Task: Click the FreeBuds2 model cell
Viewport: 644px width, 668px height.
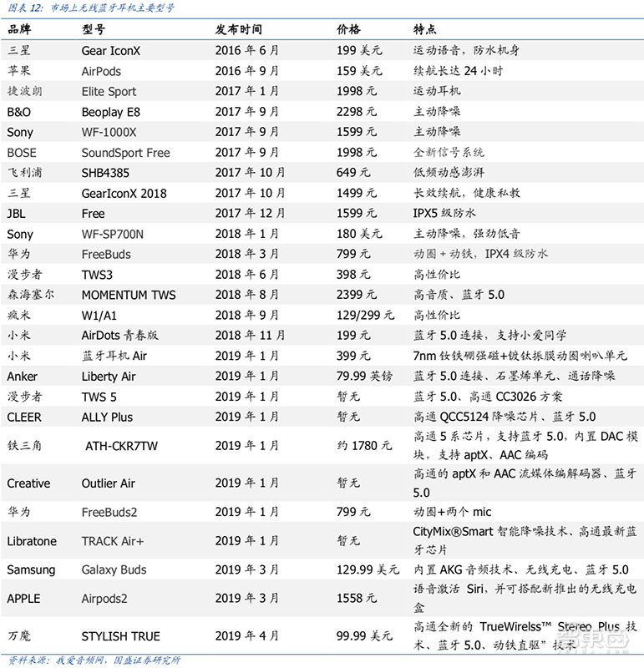Action: click(109, 512)
